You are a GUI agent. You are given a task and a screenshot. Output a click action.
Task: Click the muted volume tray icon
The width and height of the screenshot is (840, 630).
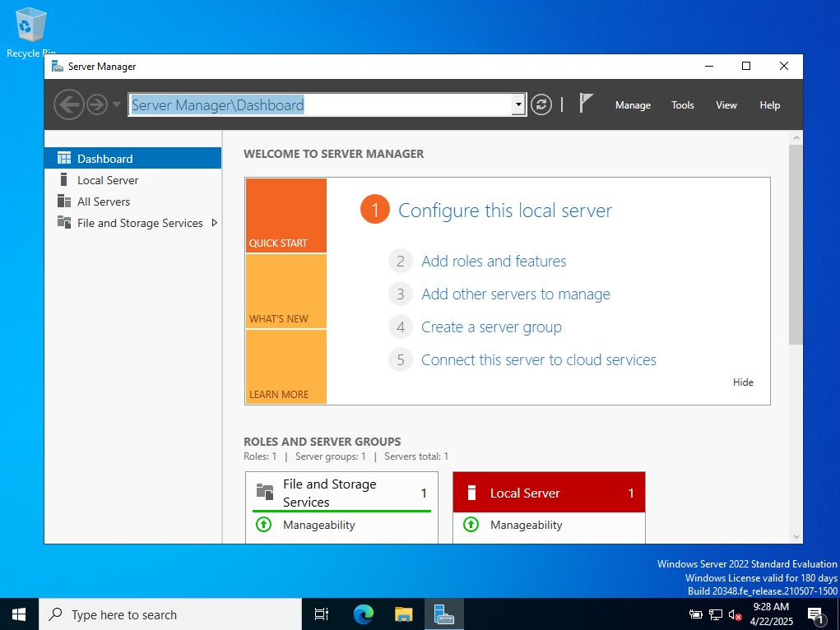tap(735, 615)
